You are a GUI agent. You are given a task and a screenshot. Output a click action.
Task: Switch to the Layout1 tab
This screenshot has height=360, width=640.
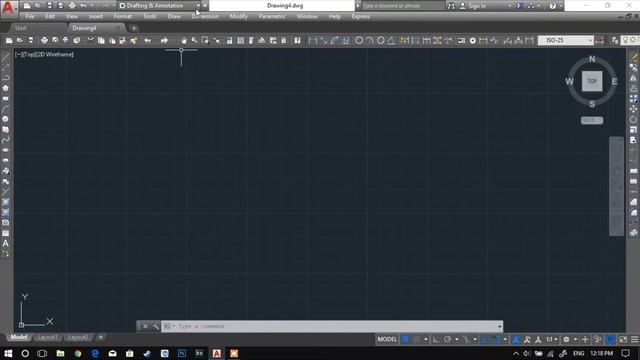(47, 337)
